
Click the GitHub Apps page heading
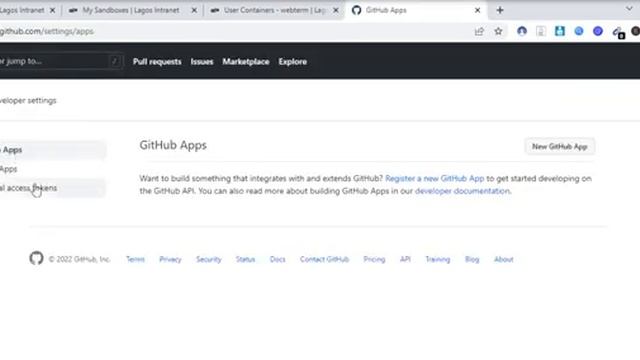[173, 145]
